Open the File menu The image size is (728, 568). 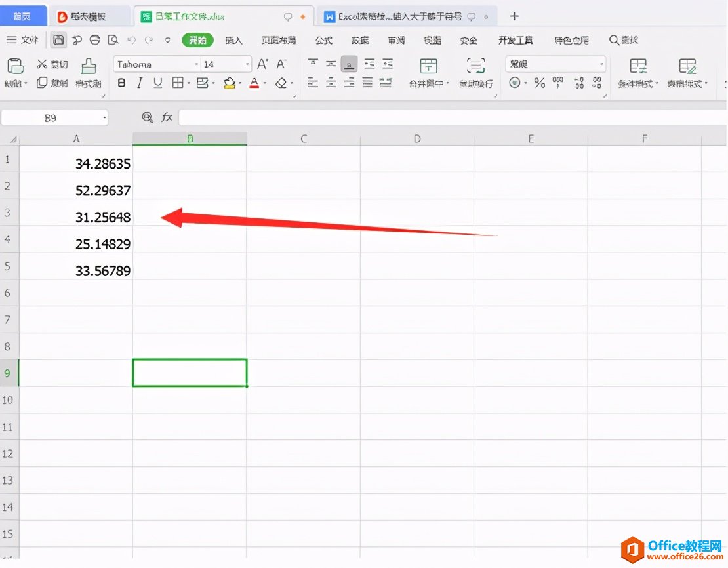tap(23, 40)
